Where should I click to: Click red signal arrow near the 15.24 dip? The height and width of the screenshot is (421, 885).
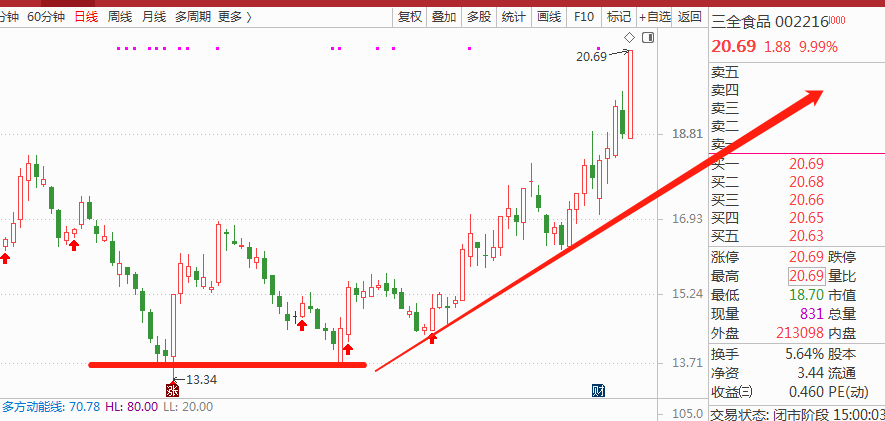pyautogui.click(x=302, y=324)
